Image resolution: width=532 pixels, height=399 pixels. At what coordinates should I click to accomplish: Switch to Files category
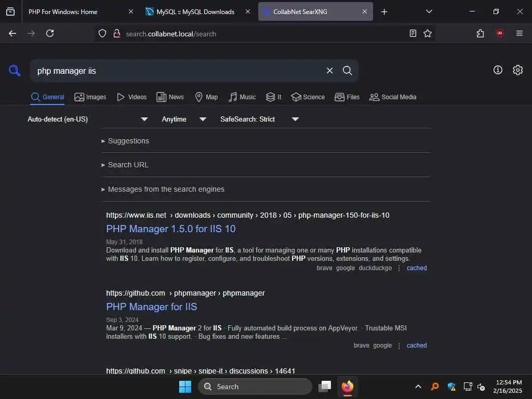[347, 97]
